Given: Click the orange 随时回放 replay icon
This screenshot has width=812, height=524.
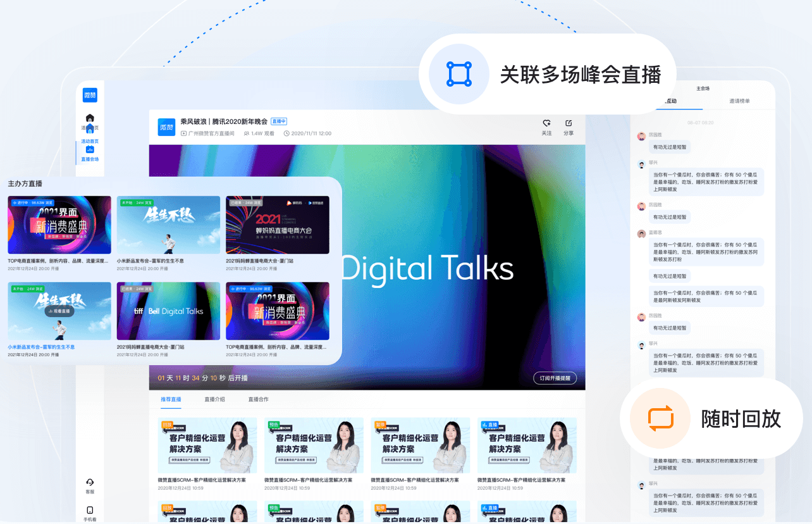Looking at the screenshot, I should [661, 418].
